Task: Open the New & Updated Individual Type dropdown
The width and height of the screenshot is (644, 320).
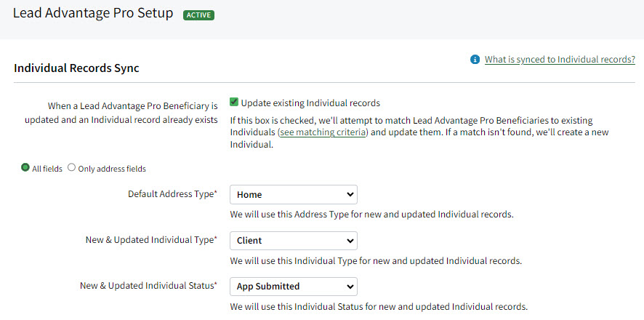Action: click(x=294, y=241)
